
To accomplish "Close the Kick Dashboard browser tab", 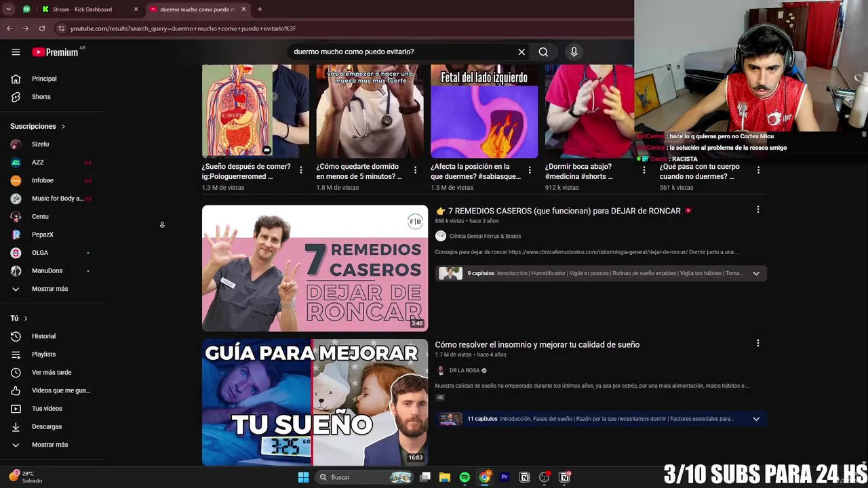I will point(136,9).
